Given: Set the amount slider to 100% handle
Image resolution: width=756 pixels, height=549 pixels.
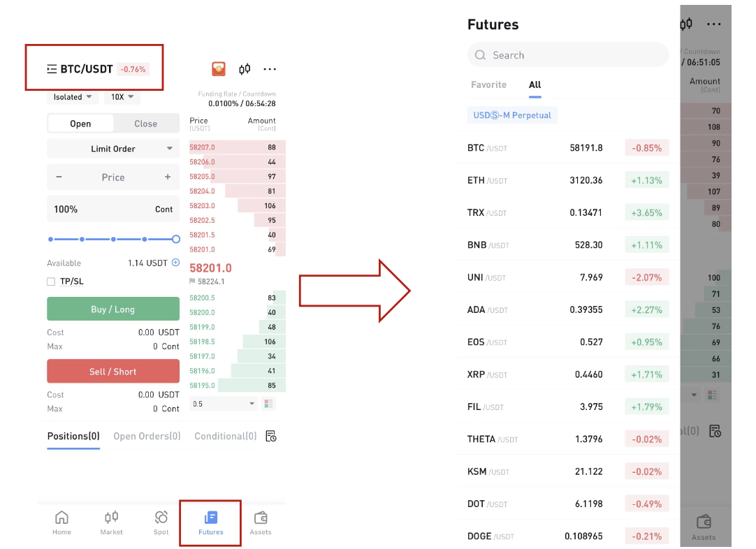Looking at the screenshot, I should [x=176, y=239].
